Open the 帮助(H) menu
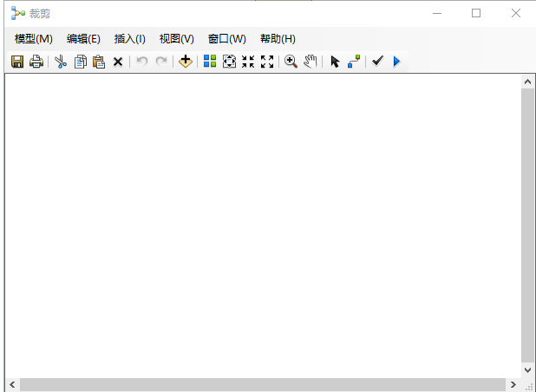 pos(278,39)
